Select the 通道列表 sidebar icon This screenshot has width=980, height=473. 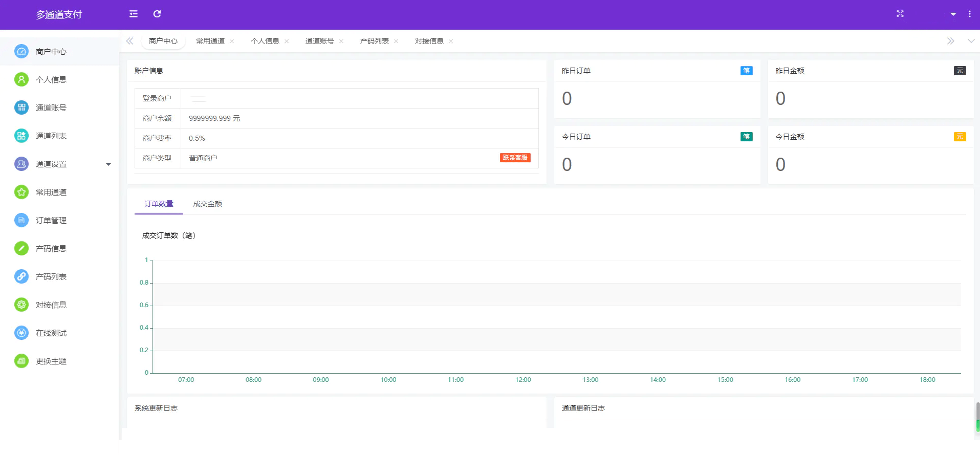(21, 136)
